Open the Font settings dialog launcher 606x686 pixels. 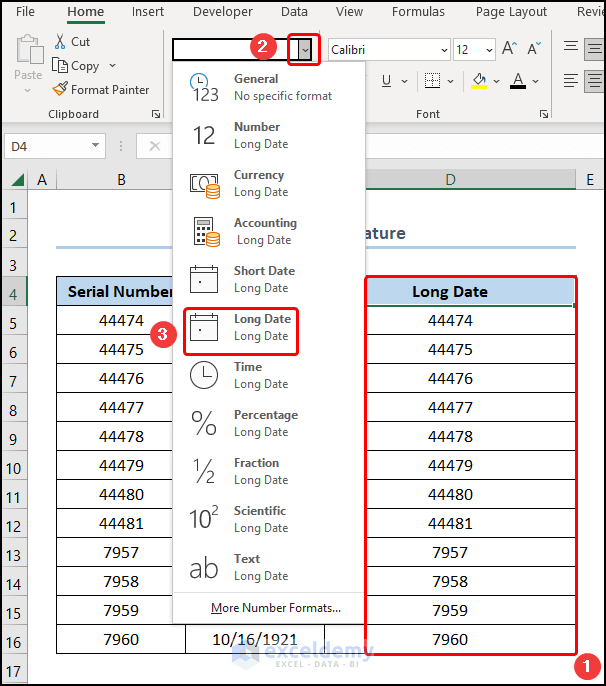[x=544, y=114]
